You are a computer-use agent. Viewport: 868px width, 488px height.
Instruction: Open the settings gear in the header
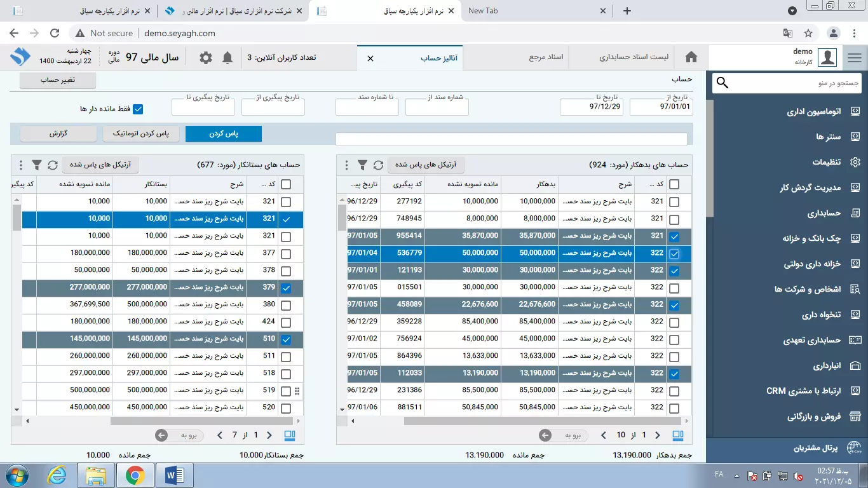click(x=206, y=58)
